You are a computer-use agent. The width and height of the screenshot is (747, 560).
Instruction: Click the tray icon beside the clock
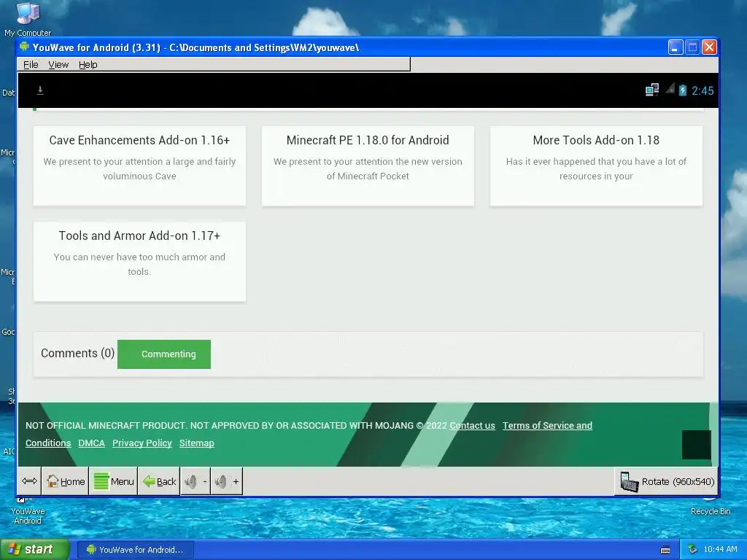693,549
